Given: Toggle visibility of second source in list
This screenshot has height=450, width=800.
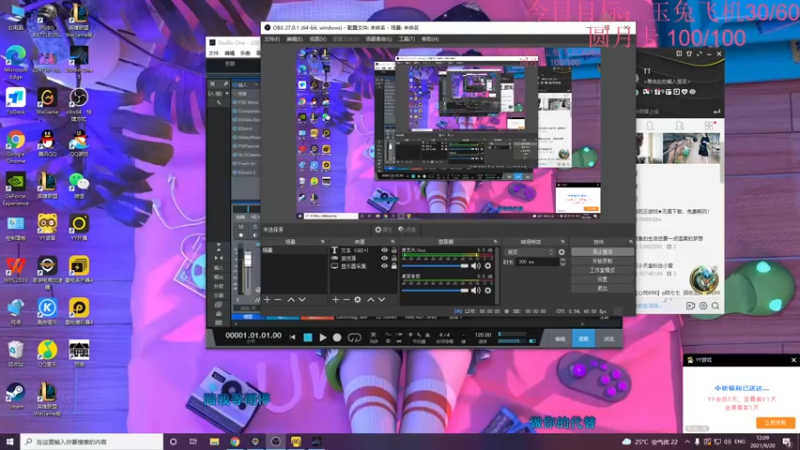Looking at the screenshot, I should coord(384,258).
